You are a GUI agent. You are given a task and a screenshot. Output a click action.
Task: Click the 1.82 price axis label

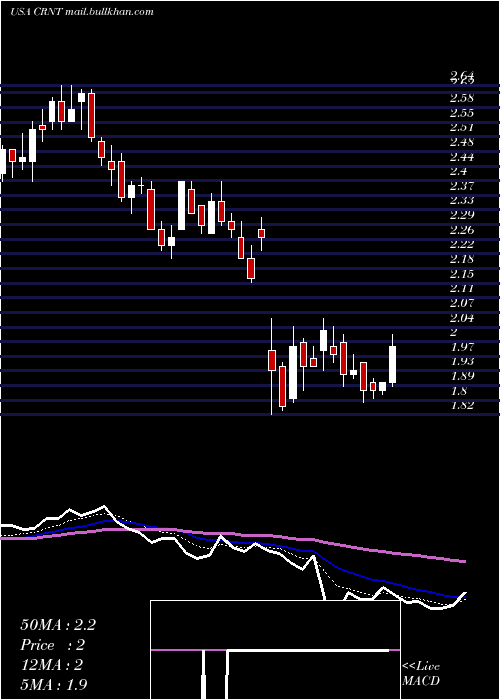[462, 405]
